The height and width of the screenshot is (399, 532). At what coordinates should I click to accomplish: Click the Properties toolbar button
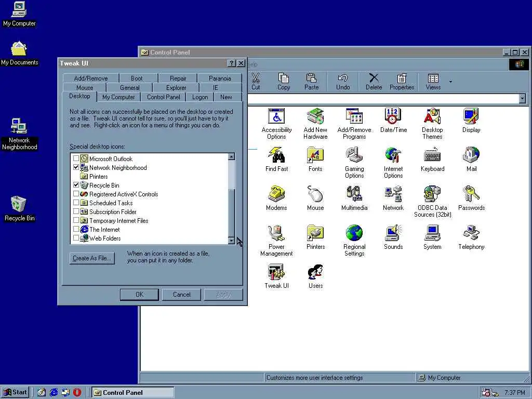click(x=402, y=82)
